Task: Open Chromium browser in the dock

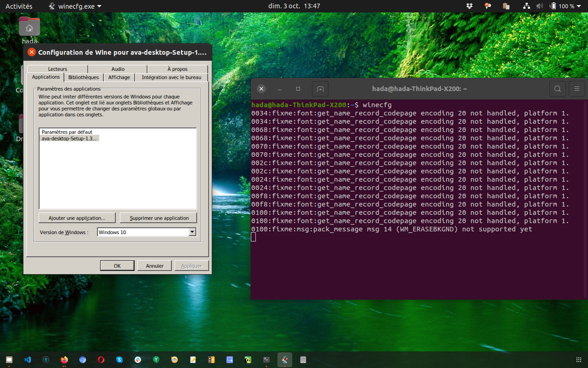Action: pyautogui.click(x=83, y=360)
